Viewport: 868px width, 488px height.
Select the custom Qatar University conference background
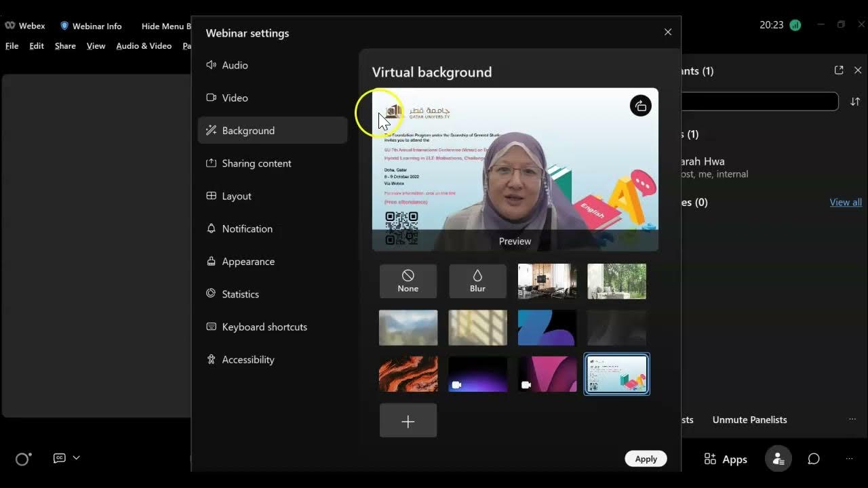(x=616, y=374)
